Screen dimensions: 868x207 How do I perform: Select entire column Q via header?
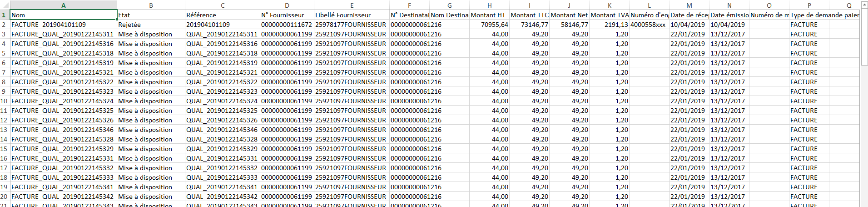tap(848, 5)
